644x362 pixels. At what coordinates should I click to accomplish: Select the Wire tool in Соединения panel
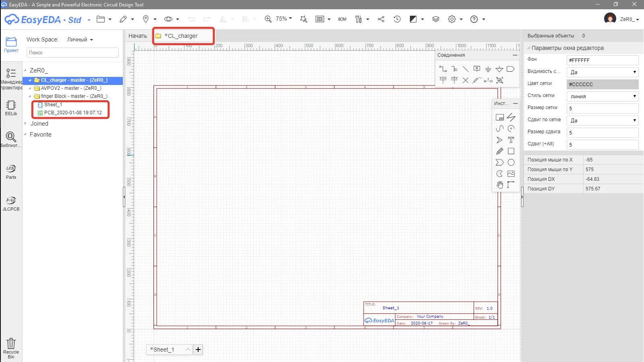tap(443, 69)
